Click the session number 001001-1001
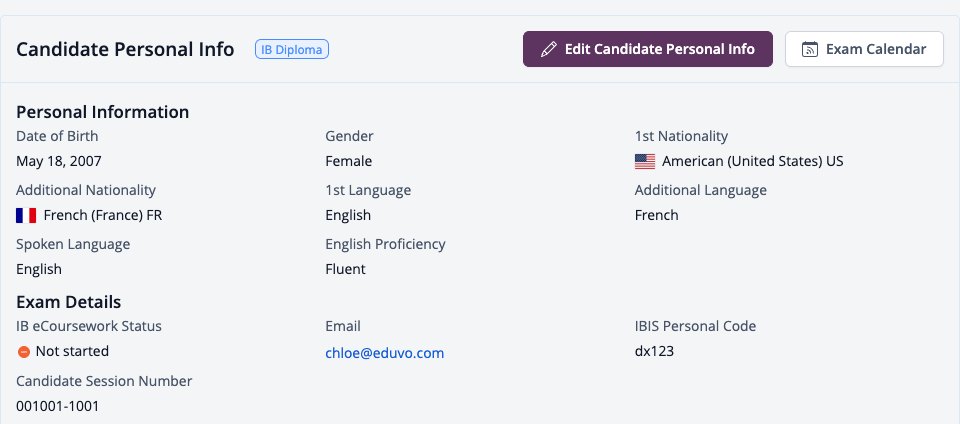Viewport: 960px width, 424px height. [58, 406]
